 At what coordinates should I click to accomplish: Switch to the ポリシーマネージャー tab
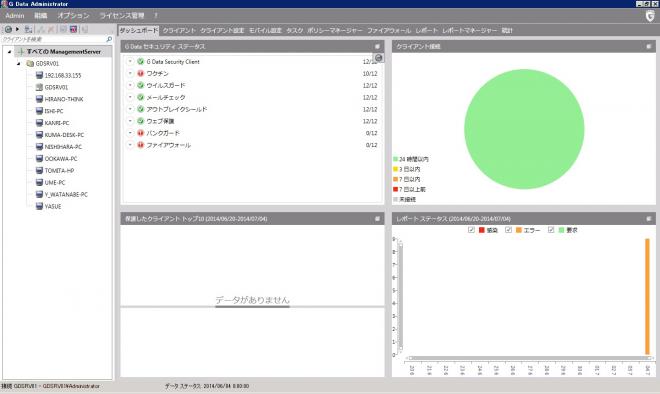pyautogui.click(x=335, y=30)
